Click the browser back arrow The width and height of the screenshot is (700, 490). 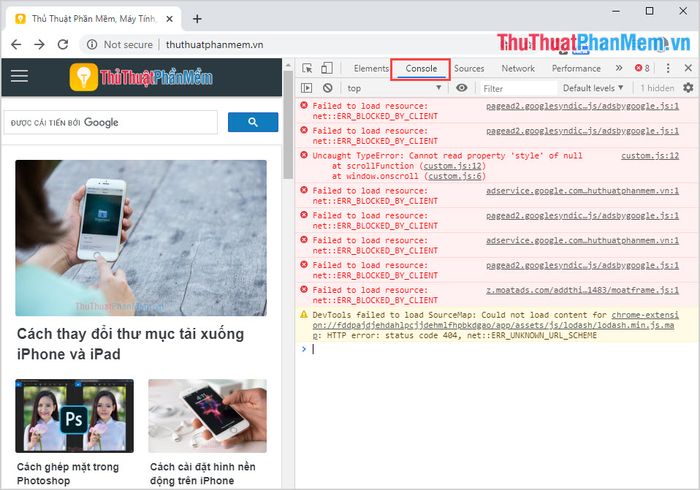click(16, 44)
